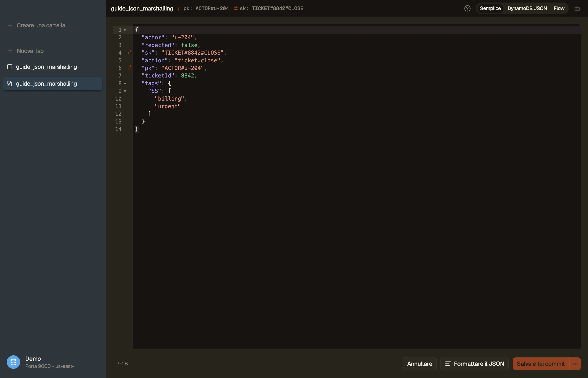Click the "TICKET#8842#CLOSE" value on line 4
Screen dimensions: 588x378
pyautogui.click(x=192, y=53)
